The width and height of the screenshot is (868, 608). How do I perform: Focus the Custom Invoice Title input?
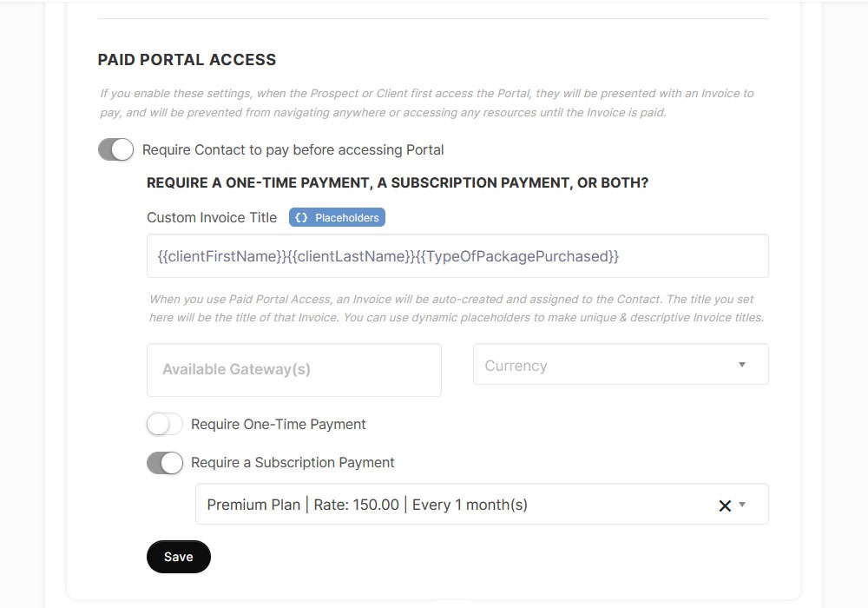[x=457, y=256]
